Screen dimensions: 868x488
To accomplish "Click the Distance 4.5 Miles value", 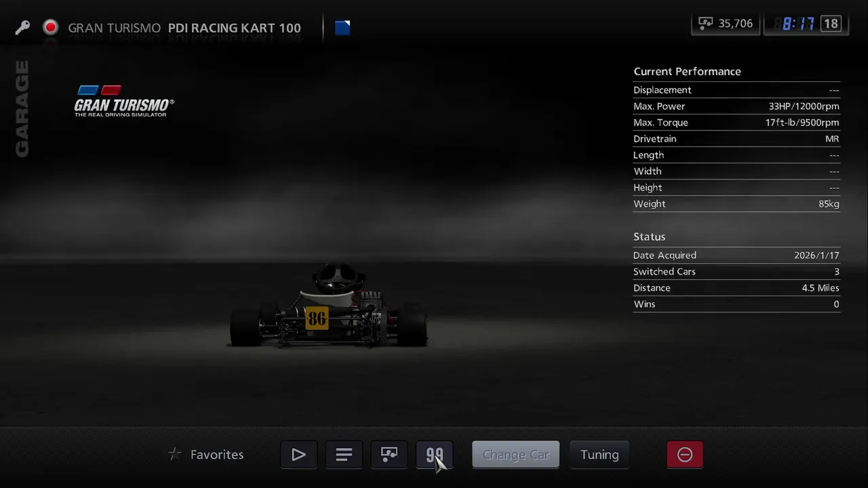I will (821, 288).
